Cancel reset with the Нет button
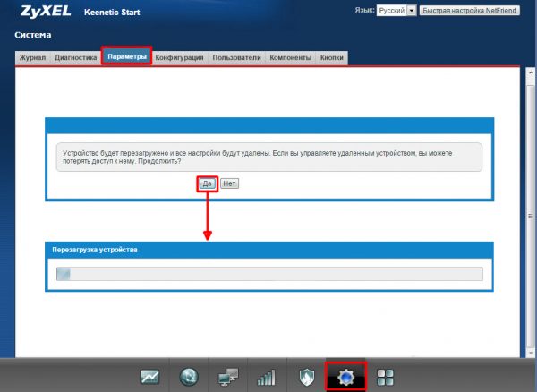The height and width of the screenshot is (392, 537). (229, 183)
